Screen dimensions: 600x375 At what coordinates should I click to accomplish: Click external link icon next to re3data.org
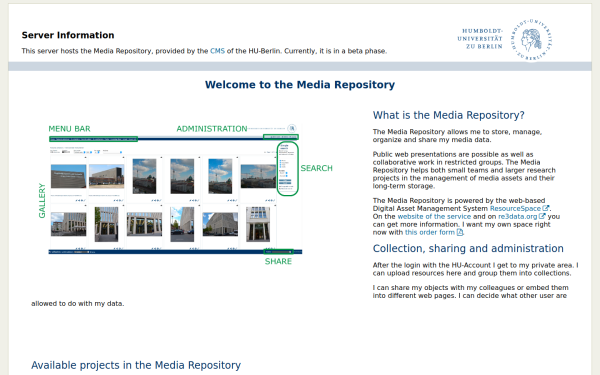542,216
